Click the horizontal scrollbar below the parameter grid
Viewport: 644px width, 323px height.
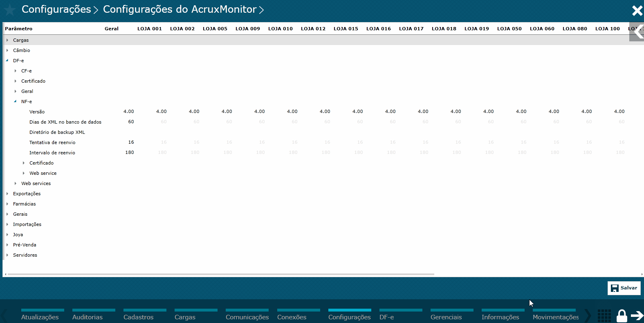click(221, 274)
